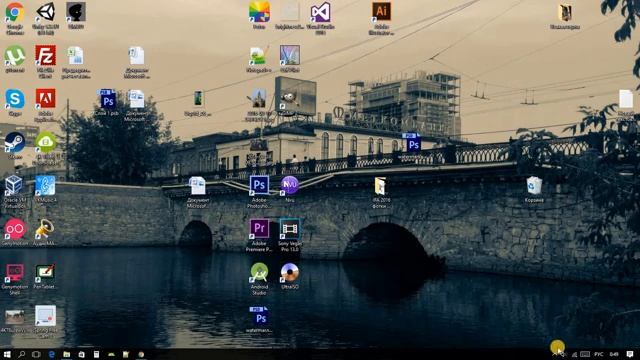Select the blank file icon at right edge
The width and height of the screenshot is (640, 360).
(x=626, y=99)
